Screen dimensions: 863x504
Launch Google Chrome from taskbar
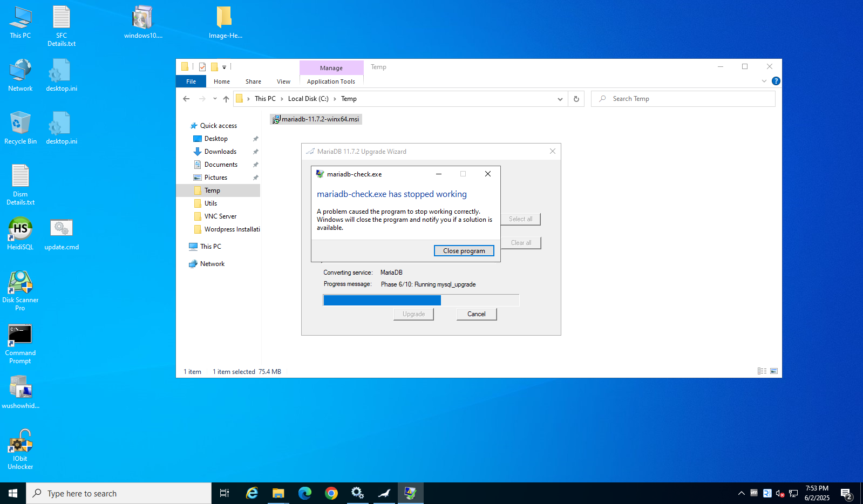331,493
